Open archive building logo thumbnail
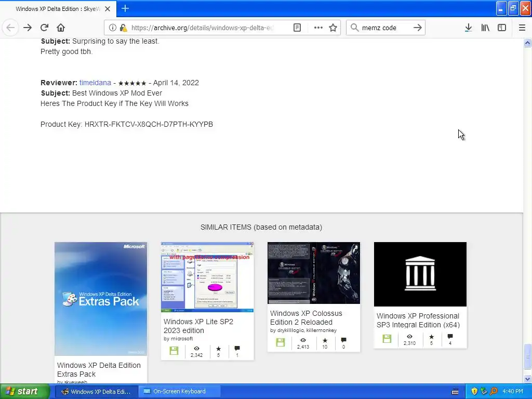The width and height of the screenshot is (532, 399). click(420, 274)
